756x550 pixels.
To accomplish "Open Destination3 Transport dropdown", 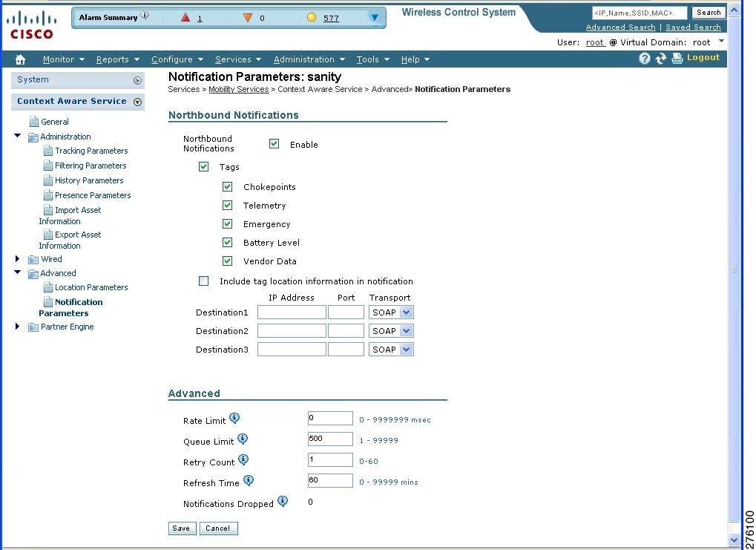I will [391, 350].
